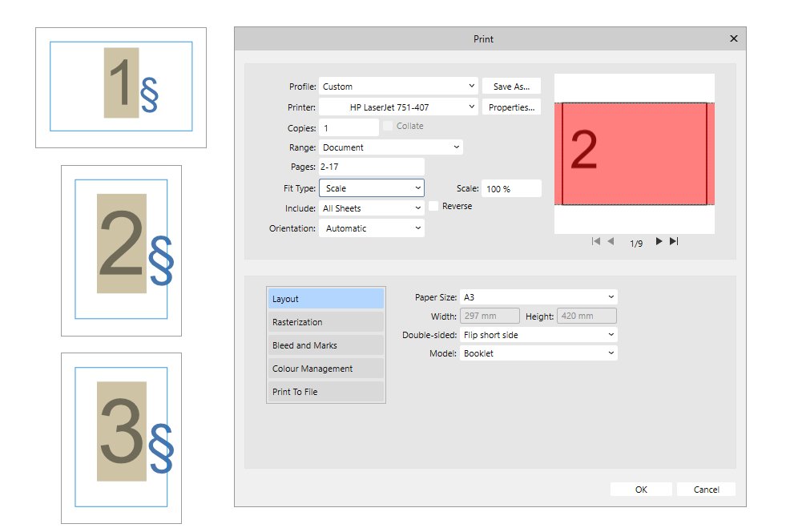This screenshot has height=532, width=786.
Task: Expand the Range dropdown
Action: click(391, 147)
